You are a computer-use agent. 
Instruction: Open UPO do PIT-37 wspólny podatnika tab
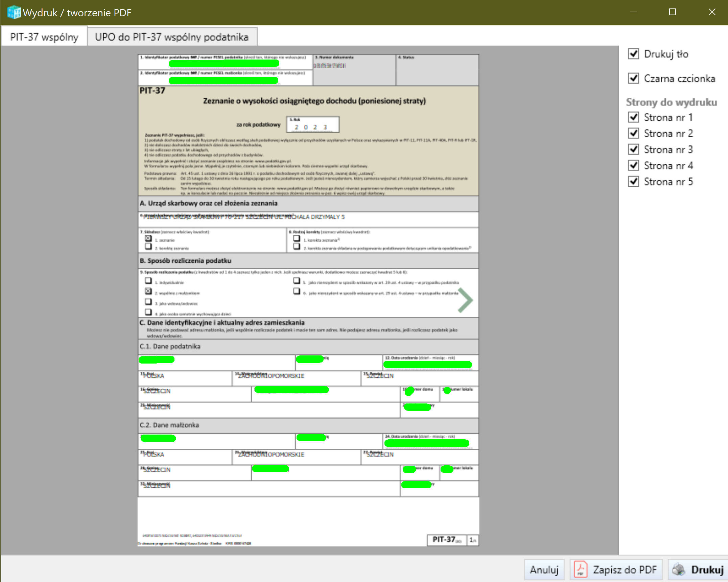(172, 37)
